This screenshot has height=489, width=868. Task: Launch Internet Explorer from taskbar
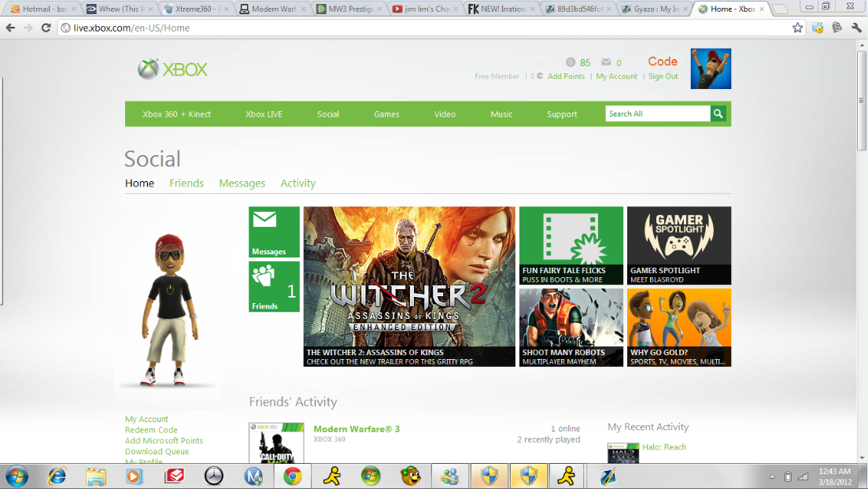(57, 476)
